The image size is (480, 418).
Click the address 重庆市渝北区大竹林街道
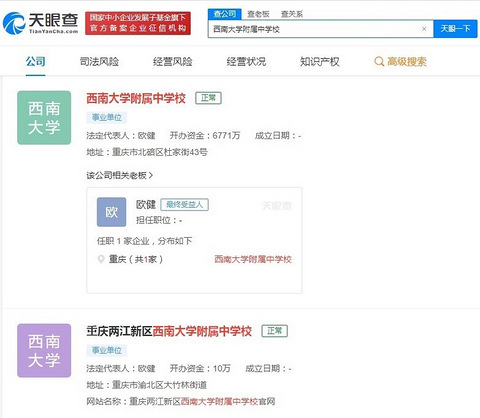159,385
